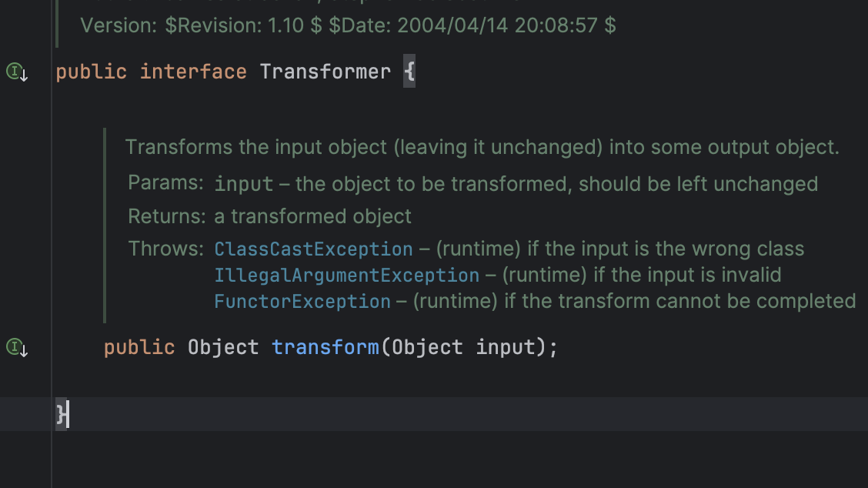This screenshot has width=868, height=488.
Task: Click the Object return type of transform
Action: click(223, 347)
